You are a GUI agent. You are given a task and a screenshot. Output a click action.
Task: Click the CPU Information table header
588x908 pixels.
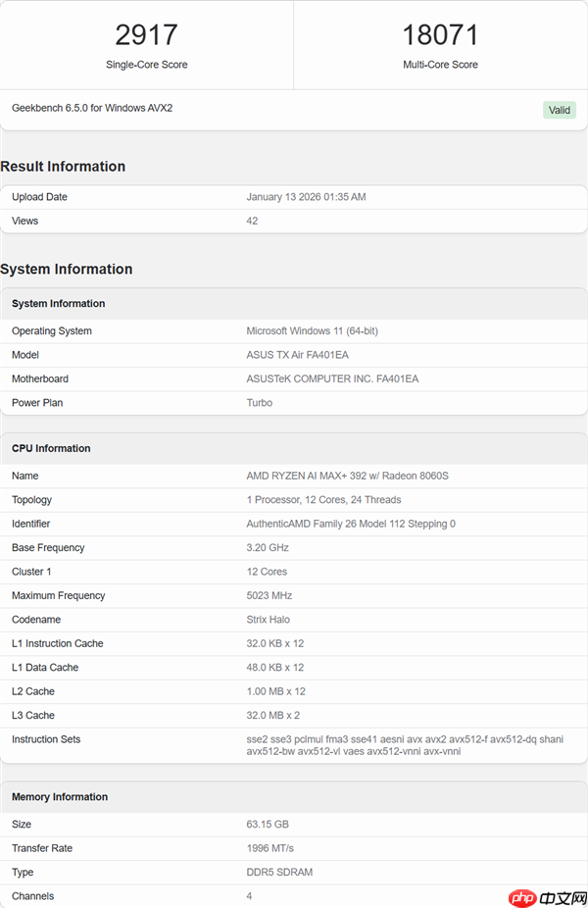tap(51, 448)
